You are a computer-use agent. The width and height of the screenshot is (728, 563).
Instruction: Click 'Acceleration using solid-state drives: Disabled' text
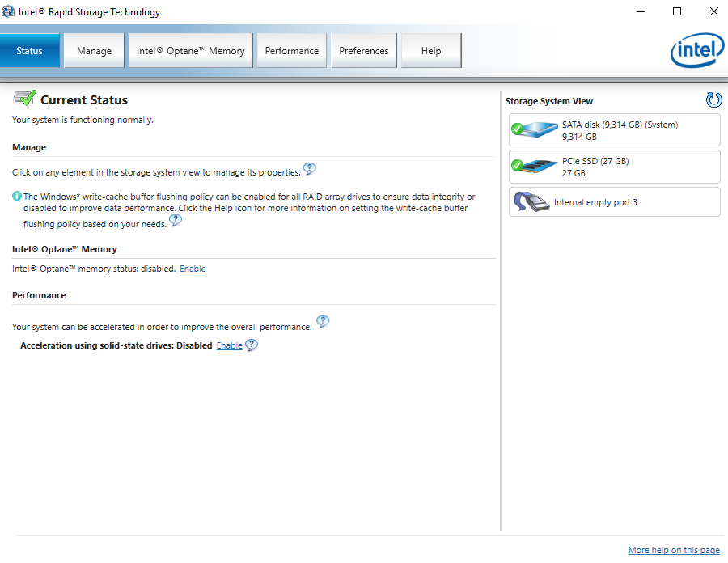116,345
